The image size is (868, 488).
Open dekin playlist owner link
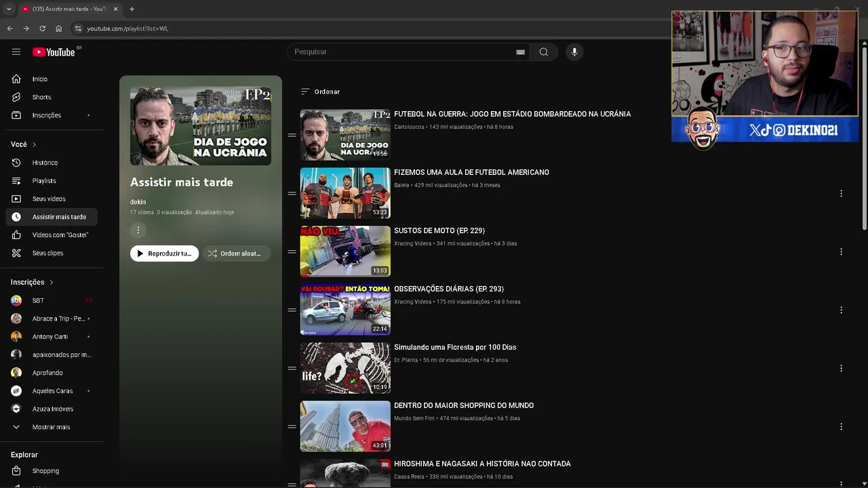click(x=138, y=202)
